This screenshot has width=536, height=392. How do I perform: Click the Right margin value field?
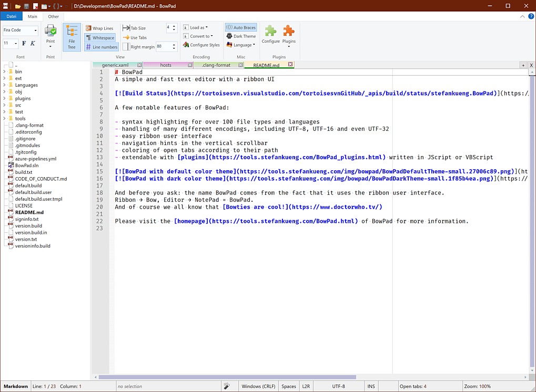pyautogui.click(x=164, y=47)
